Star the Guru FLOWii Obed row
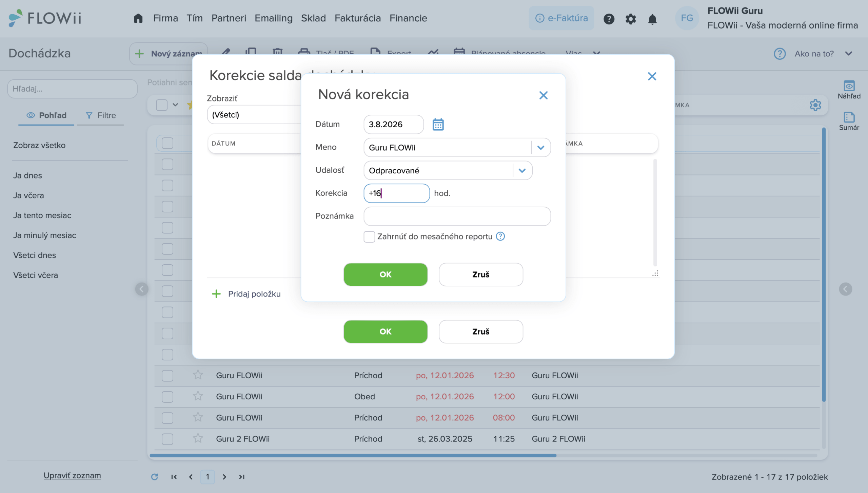 tap(198, 396)
